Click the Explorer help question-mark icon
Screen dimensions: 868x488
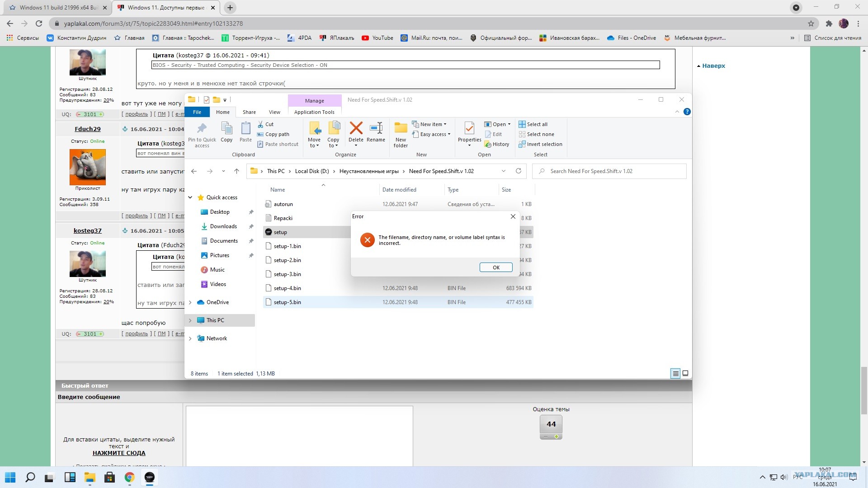click(687, 112)
